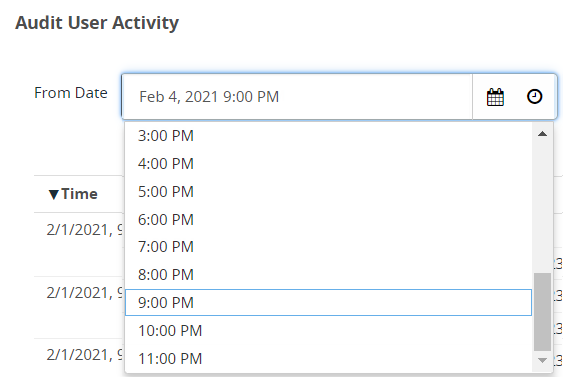Click the From Date label
This screenshot has width=563, height=377.
(71, 93)
